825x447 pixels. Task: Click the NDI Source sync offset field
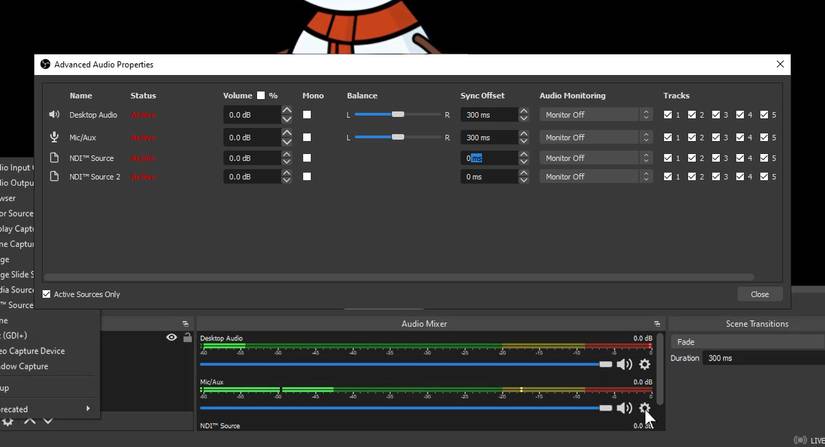point(489,158)
